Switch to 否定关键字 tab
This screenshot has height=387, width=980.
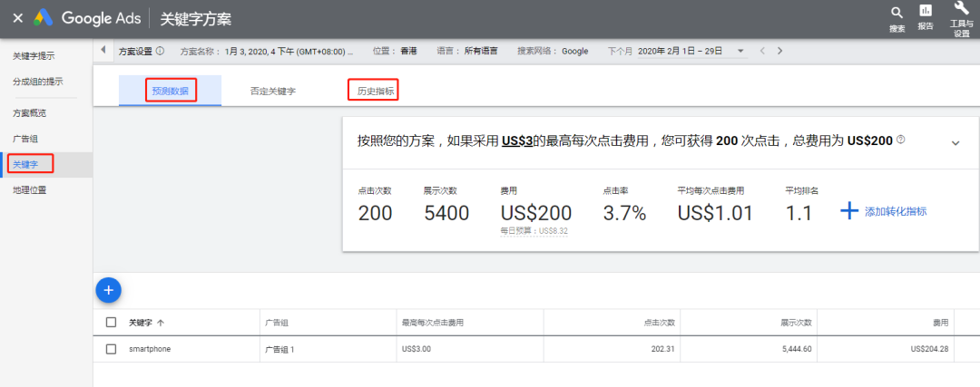tap(273, 92)
